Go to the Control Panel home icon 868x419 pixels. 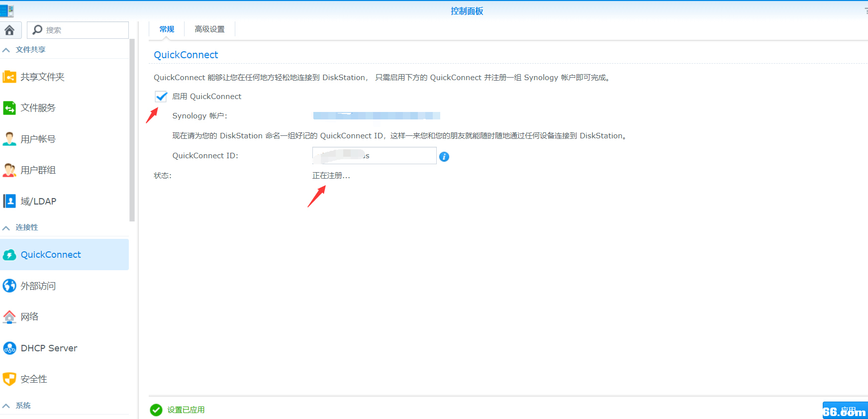[9, 30]
